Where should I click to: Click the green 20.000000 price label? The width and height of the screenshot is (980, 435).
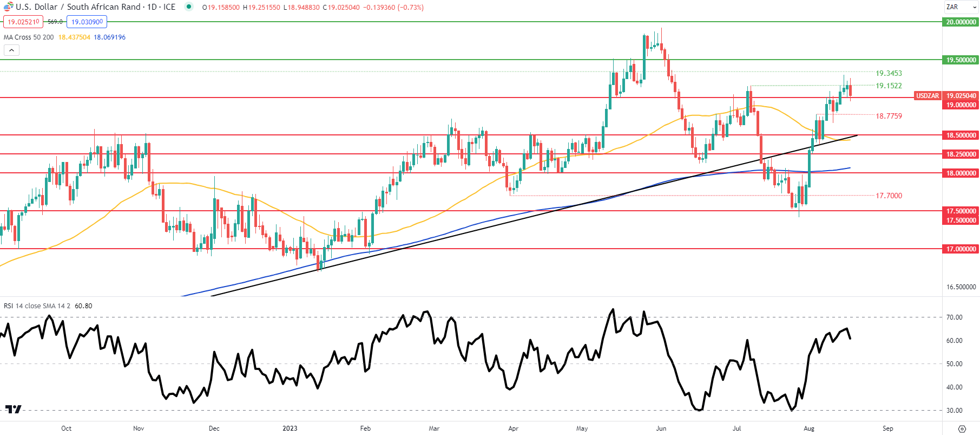click(961, 22)
